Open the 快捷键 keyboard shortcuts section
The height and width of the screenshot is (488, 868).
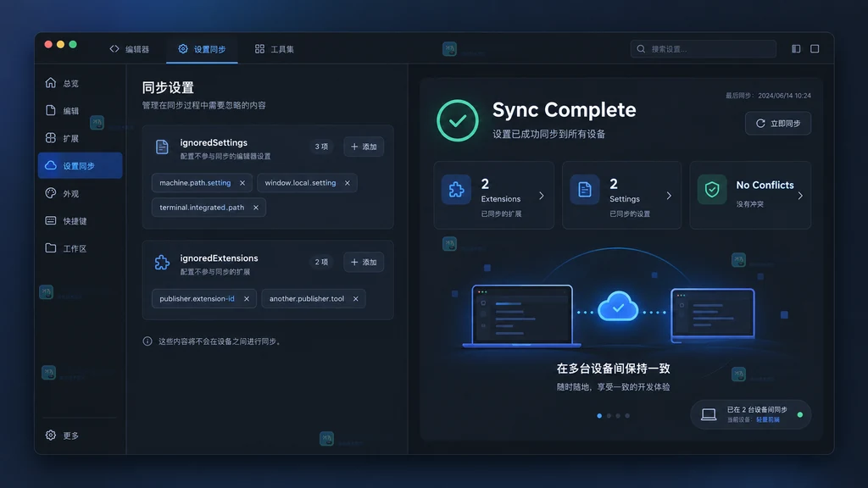80,221
